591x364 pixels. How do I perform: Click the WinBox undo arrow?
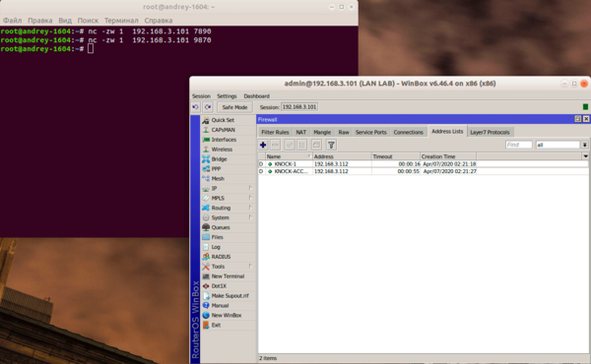[196, 107]
